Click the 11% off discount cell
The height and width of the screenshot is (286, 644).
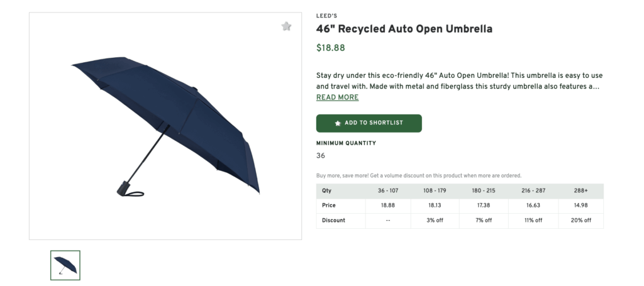[532, 221]
